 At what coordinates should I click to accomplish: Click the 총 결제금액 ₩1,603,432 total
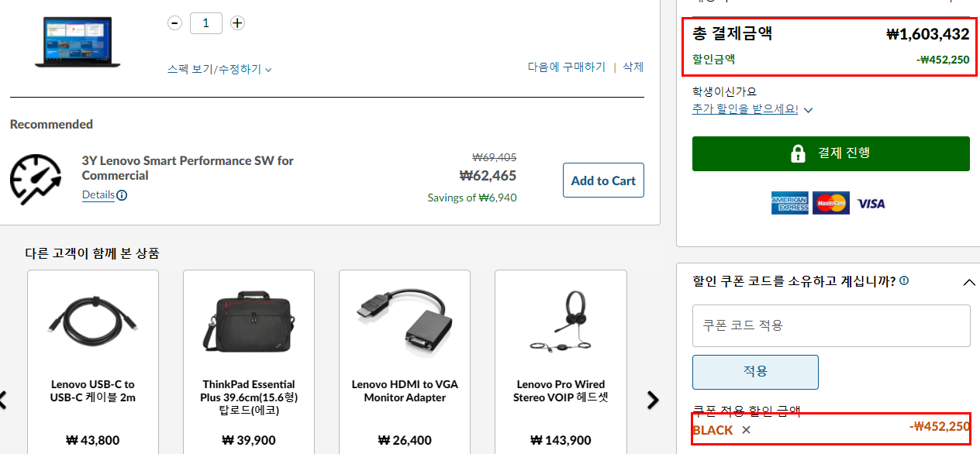coord(831,34)
